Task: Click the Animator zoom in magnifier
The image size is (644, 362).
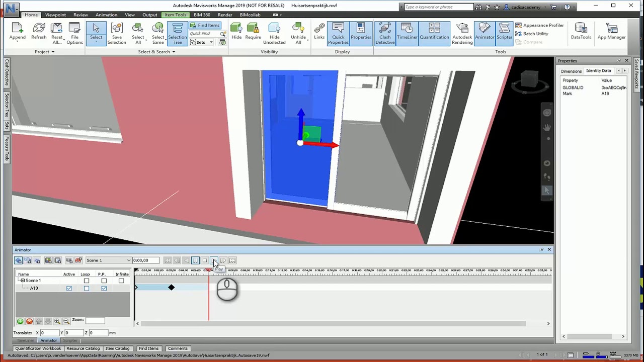Action: [x=57, y=321]
